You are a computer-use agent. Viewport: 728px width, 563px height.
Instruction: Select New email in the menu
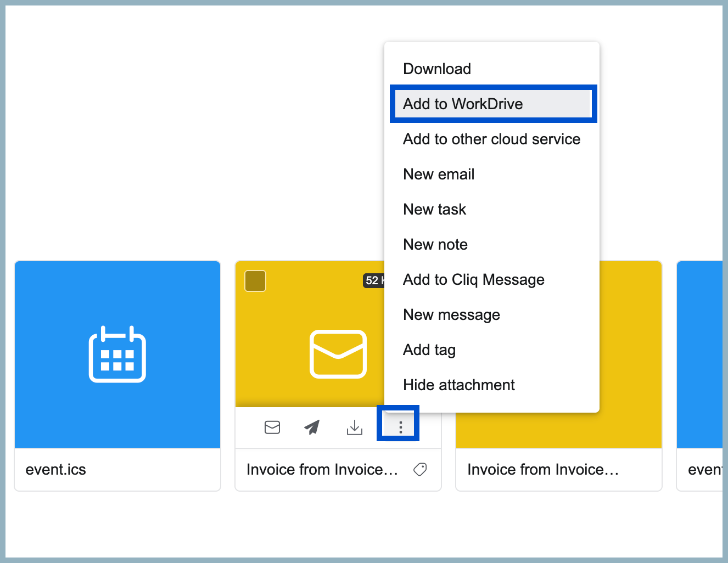click(x=491, y=174)
